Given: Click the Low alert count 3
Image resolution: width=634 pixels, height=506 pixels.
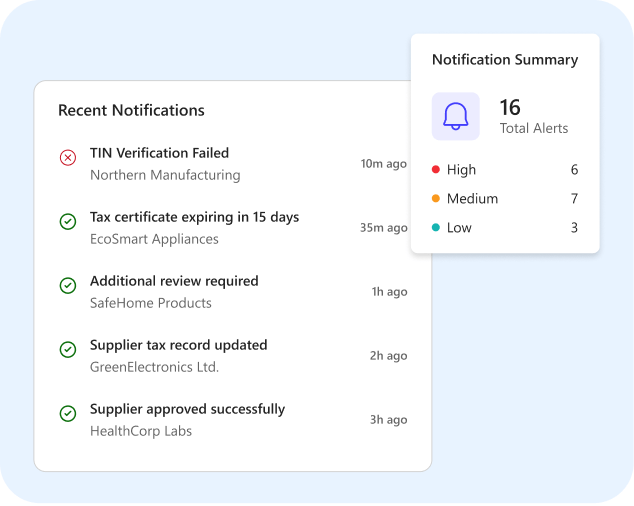Looking at the screenshot, I should click(574, 228).
